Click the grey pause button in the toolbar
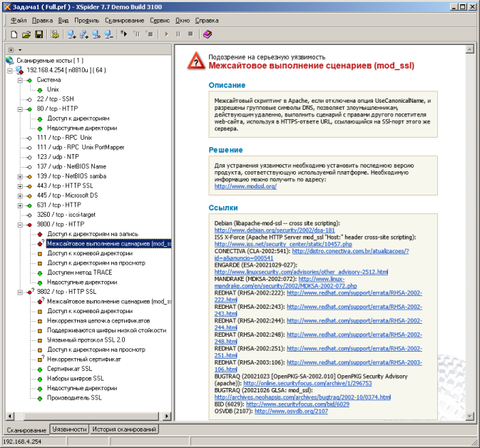This screenshot has height=448, width=480. [178, 34]
